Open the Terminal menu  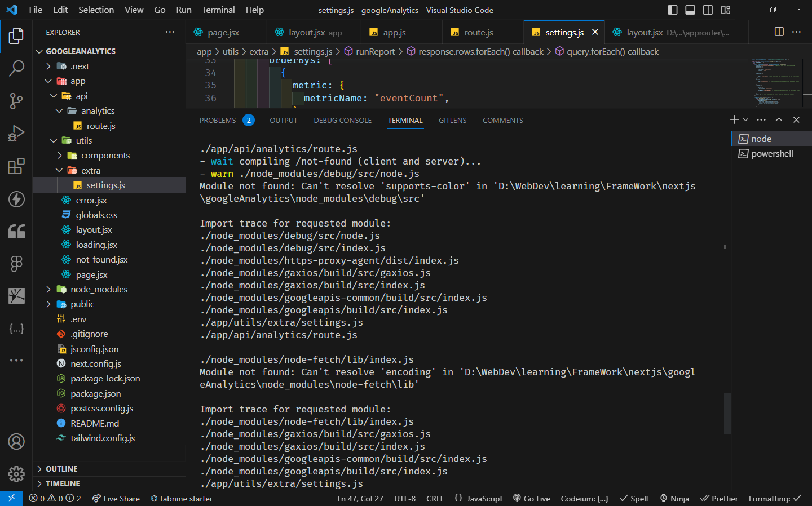point(219,10)
